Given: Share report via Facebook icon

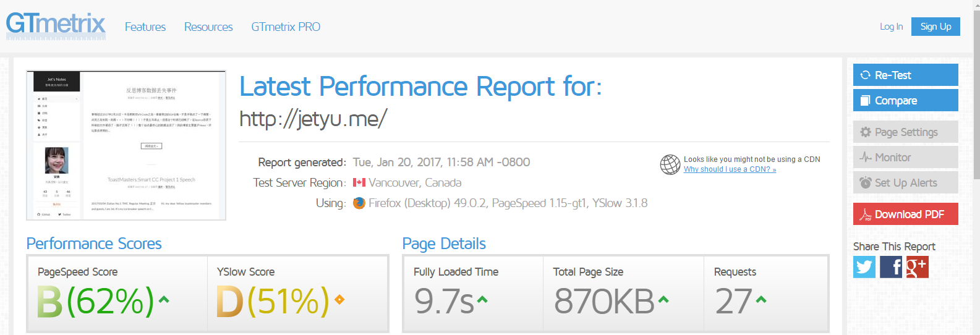Looking at the screenshot, I should pos(891,267).
